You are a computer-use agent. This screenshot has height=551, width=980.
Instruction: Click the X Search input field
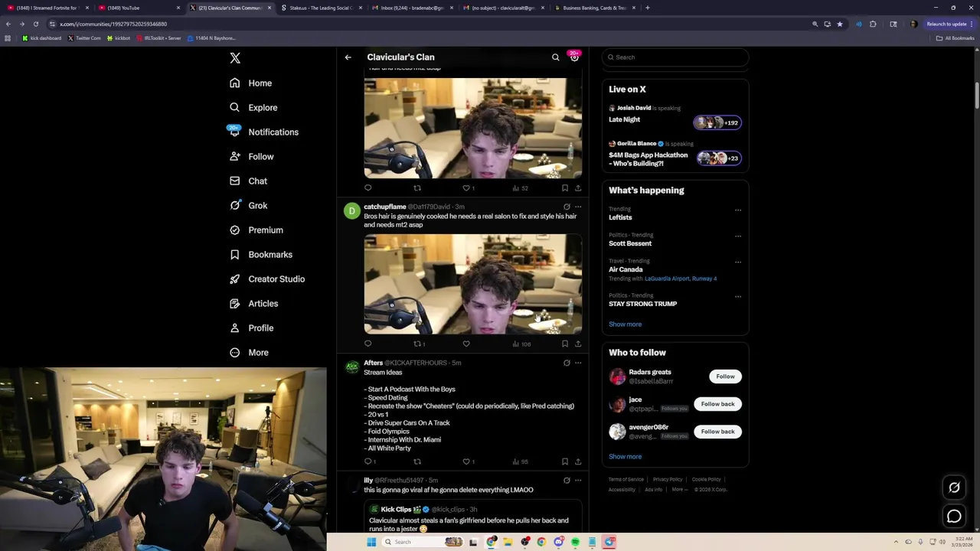[x=675, y=57]
